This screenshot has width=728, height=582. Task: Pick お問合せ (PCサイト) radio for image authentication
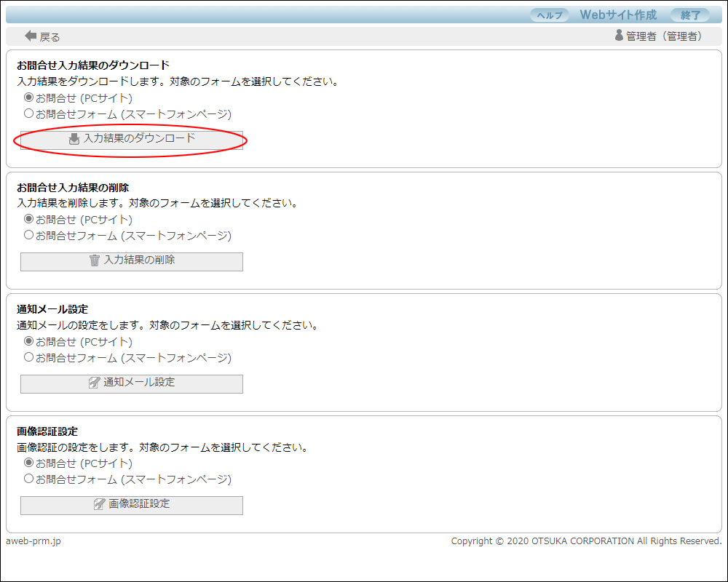coord(29,463)
